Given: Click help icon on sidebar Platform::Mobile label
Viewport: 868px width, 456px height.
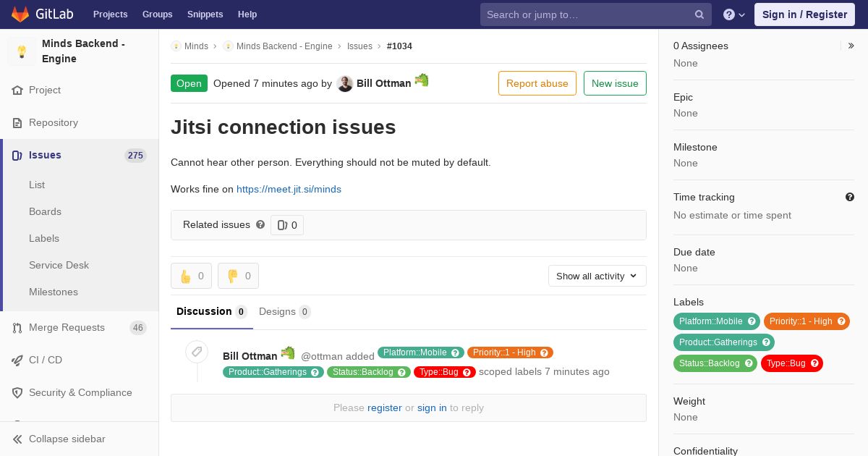Looking at the screenshot, I should (752, 321).
